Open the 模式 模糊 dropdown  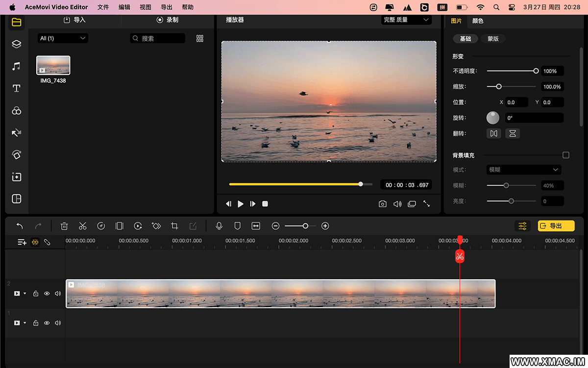(x=523, y=170)
